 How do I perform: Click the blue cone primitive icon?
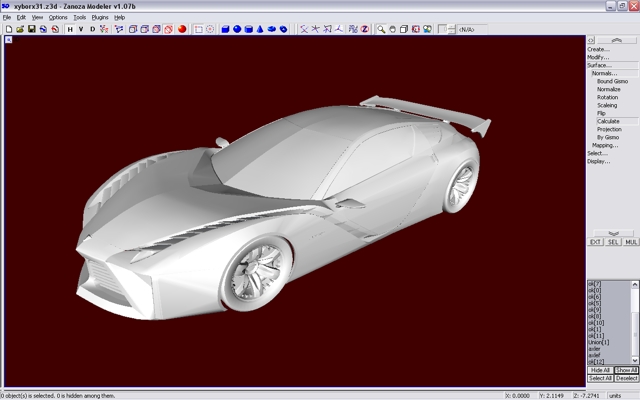(261, 29)
